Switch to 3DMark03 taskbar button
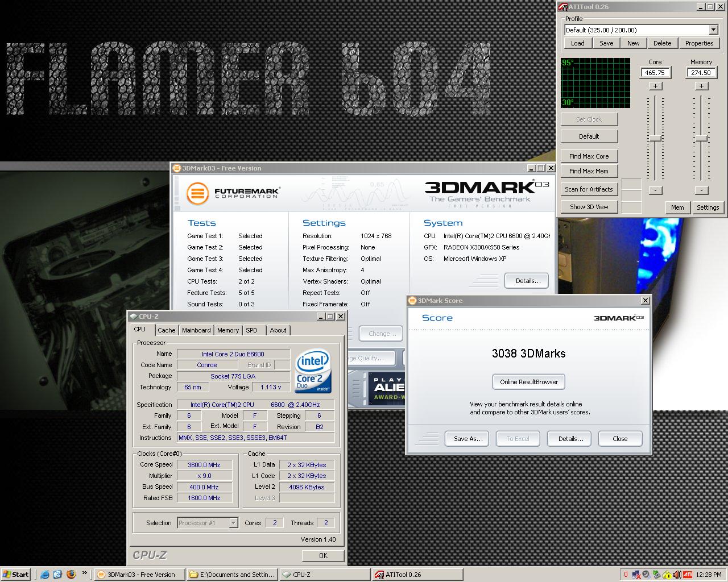The width and height of the screenshot is (728, 582). pyautogui.click(x=140, y=575)
